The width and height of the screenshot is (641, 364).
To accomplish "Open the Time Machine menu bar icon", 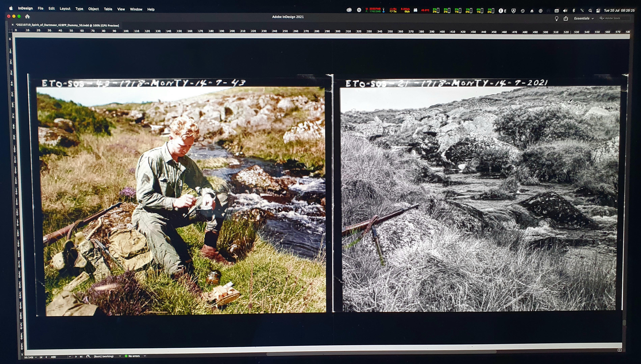I will (x=523, y=11).
